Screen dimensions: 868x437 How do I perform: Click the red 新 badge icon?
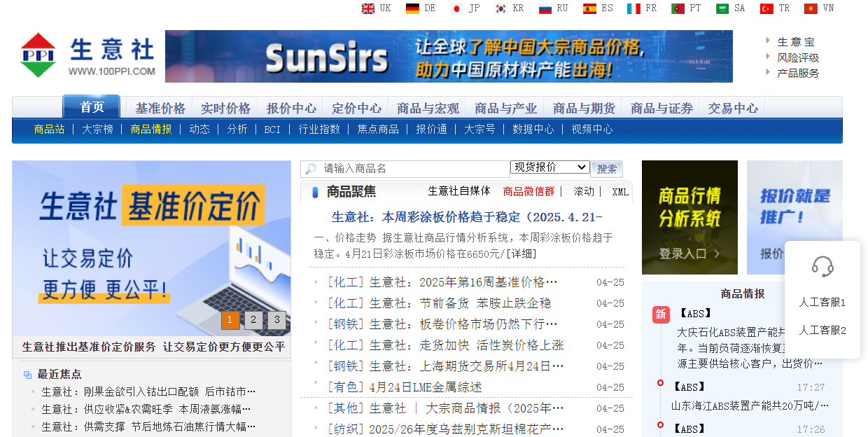point(661,314)
